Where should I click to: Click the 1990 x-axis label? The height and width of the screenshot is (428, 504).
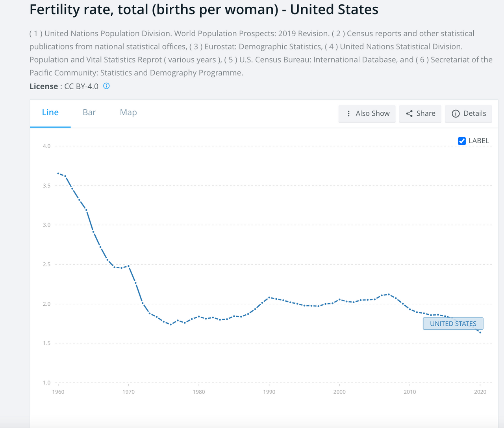click(x=269, y=392)
